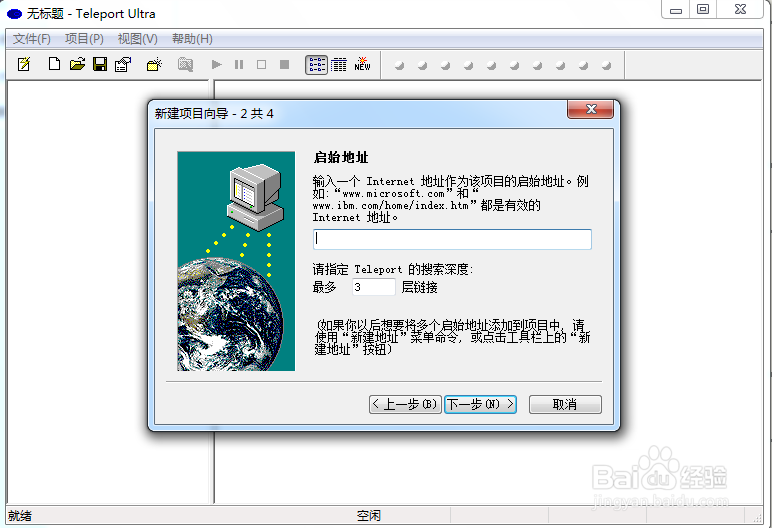Open the 帮助(H) menu

click(192, 38)
